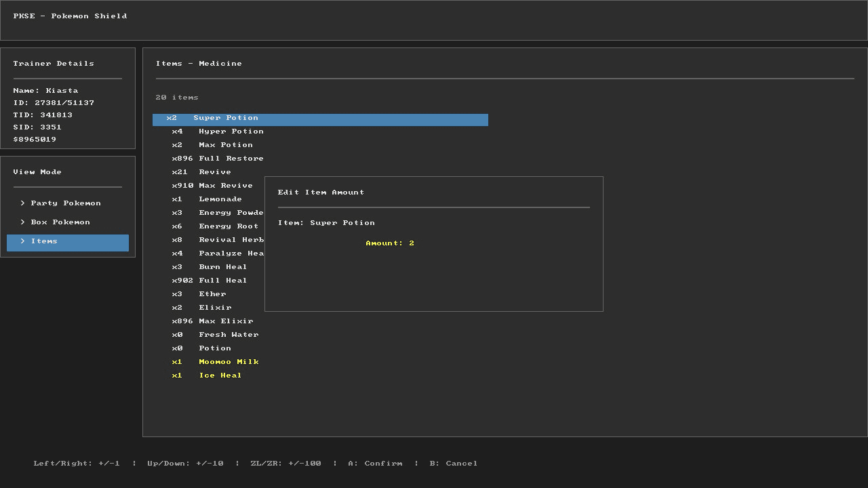Select the Revive item
Viewport: 868px width, 488px height.
[x=201, y=172]
